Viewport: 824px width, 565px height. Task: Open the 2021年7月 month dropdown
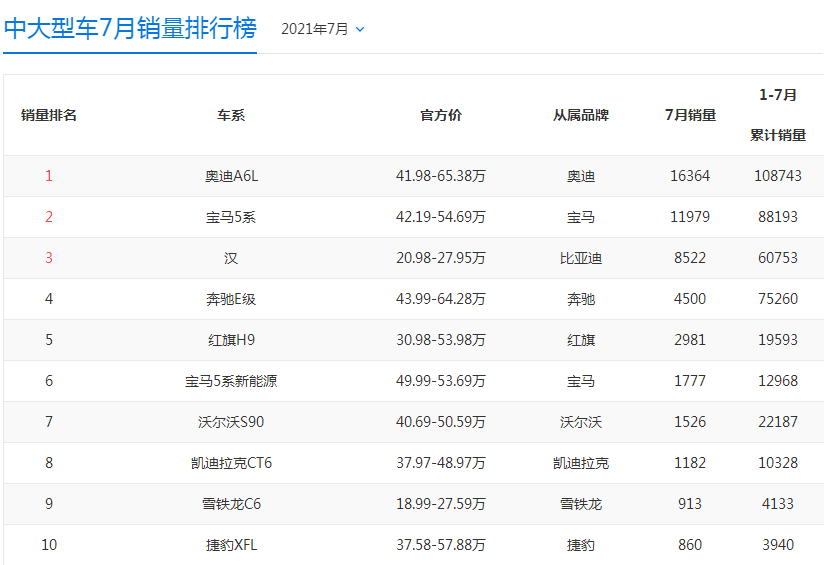click(x=322, y=29)
